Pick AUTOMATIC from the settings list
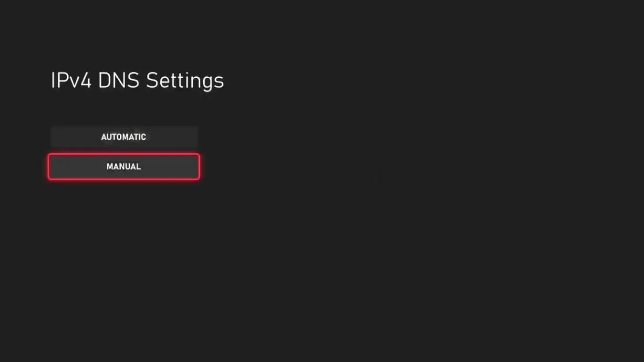644x362 pixels. [x=123, y=137]
